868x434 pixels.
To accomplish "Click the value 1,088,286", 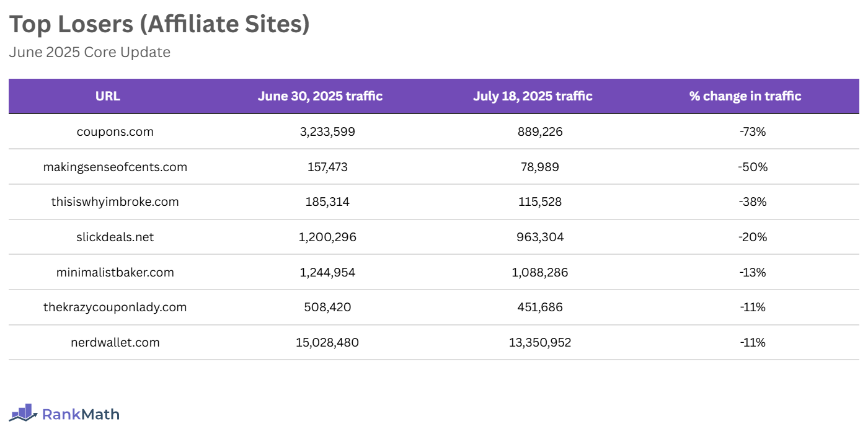I will coord(540,272).
